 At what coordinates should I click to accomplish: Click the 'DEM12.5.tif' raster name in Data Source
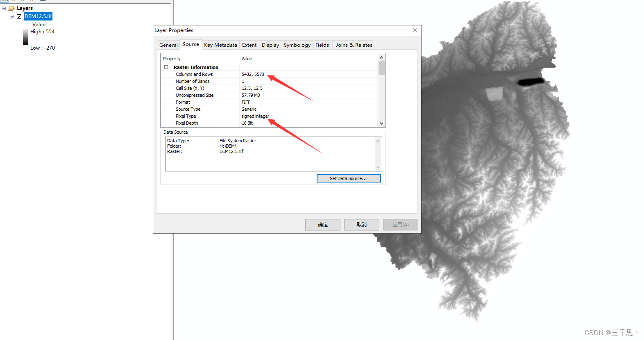click(x=231, y=151)
